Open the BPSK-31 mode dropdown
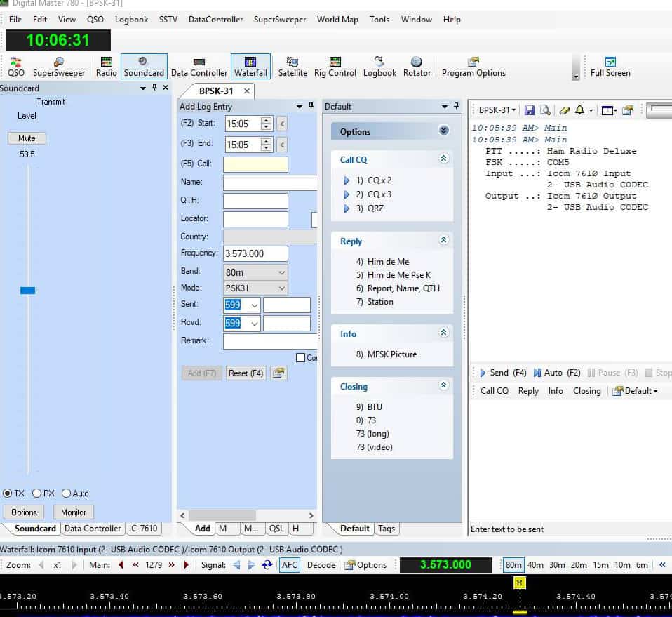Viewport: 672px width, 617px height. pyautogui.click(x=497, y=110)
